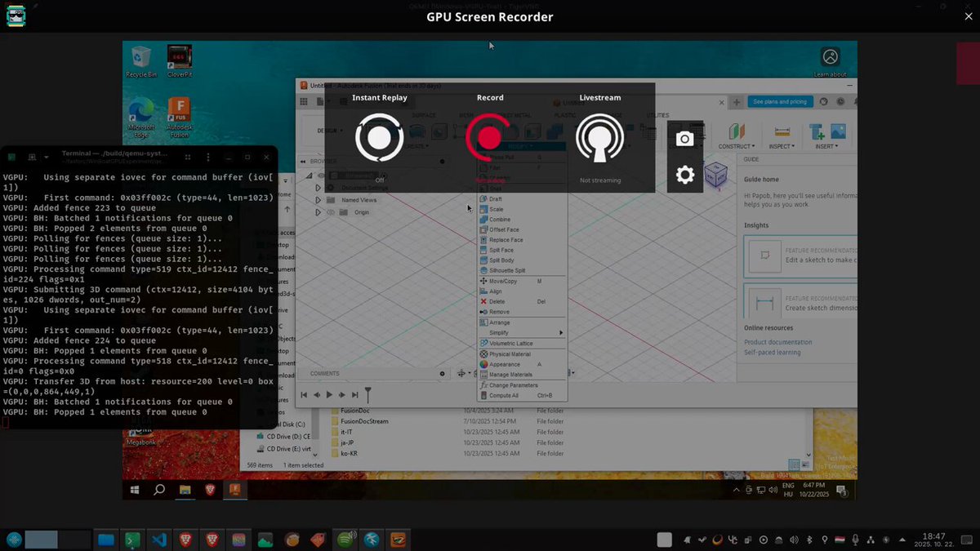Open Brave on guest Windows taskbar
The image size is (980, 551).
[x=211, y=489]
